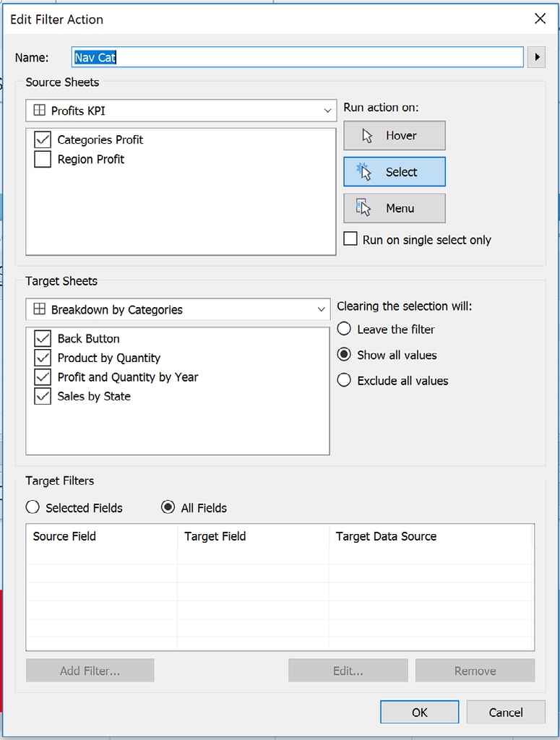Open the Profits KPI source dropdown
Viewport: 560px width, 740px height.
pos(181,111)
